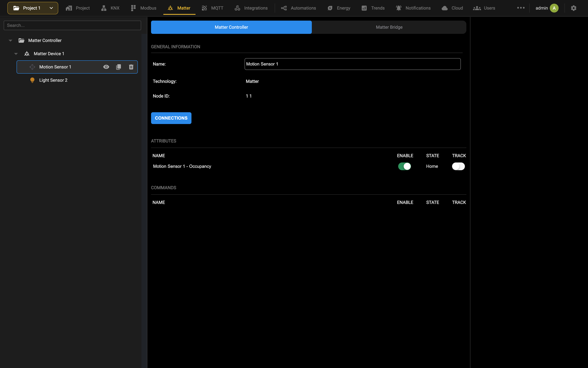Open the Project 1 dropdown
Screen dimensions: 588x368
coord(33,8)
